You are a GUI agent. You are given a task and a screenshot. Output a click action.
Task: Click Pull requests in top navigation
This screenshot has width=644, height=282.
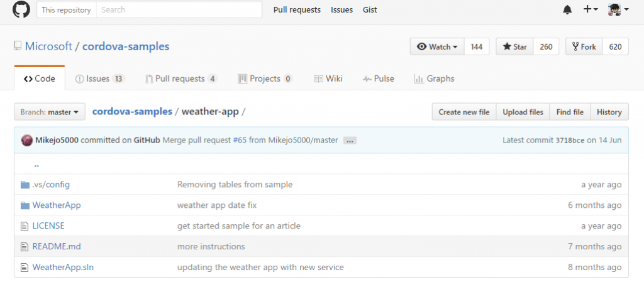tap(297, 10)
